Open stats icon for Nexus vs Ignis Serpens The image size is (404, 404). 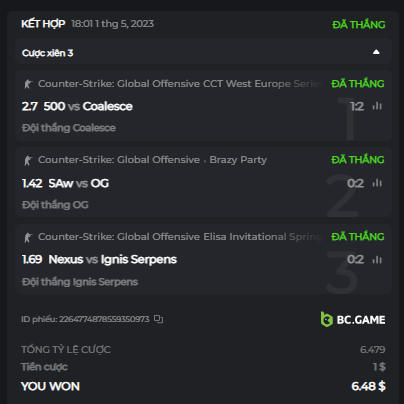(x=377, y=259)
